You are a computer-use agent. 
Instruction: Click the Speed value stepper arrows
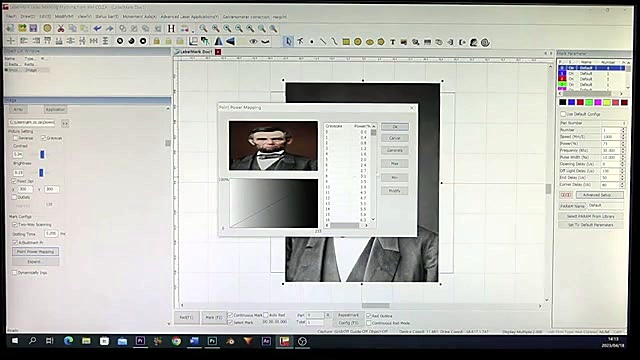pos(623,137)
